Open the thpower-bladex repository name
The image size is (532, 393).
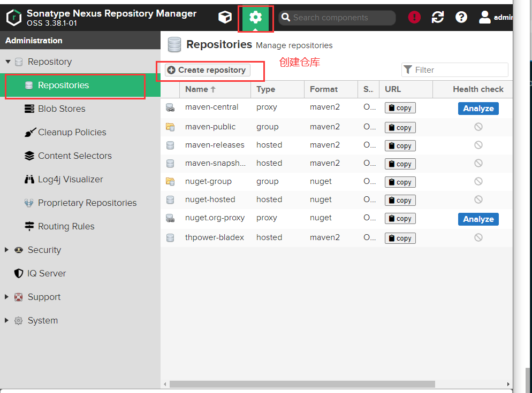(215, 237)
